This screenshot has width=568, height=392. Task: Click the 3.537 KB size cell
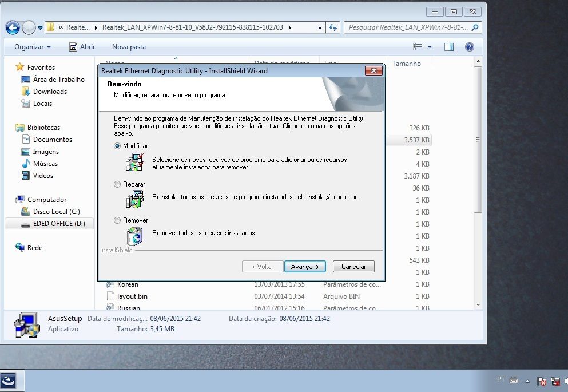point(416,140)
